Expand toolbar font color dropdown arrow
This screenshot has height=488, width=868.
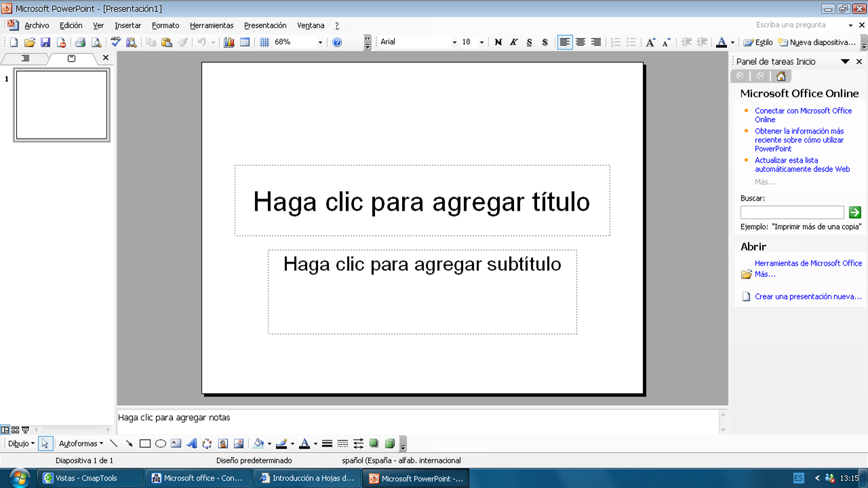(x=732, y=42)
